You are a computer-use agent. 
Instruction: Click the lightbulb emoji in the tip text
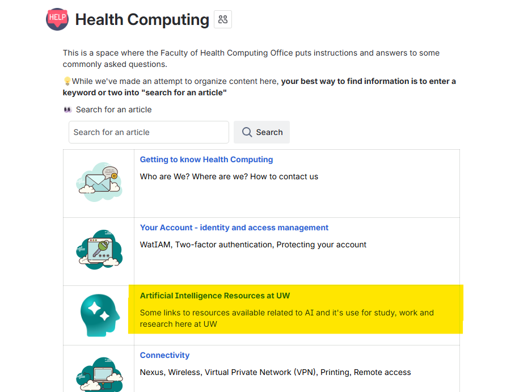click(x=67, y=81)
